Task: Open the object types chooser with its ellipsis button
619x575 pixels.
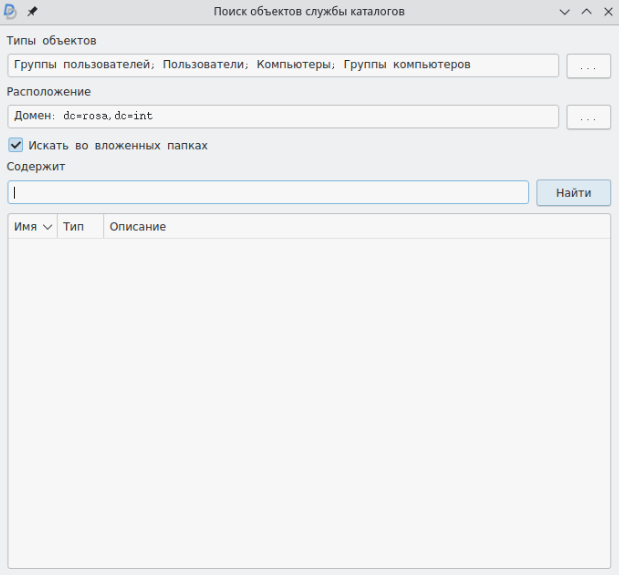Action: 588,66
